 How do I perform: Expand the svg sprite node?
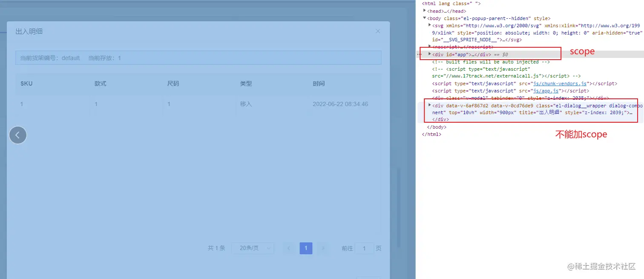click(x=430, y=25)
